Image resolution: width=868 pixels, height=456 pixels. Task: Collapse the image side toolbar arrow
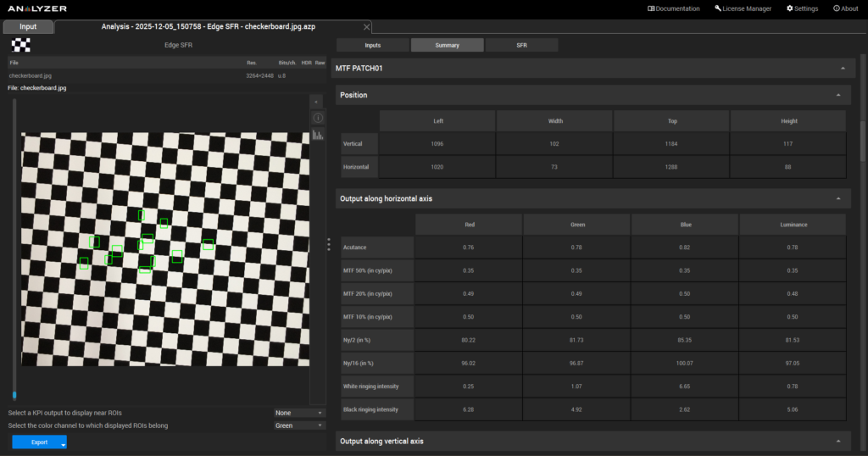pyautogui.click(x=318, y=102)
